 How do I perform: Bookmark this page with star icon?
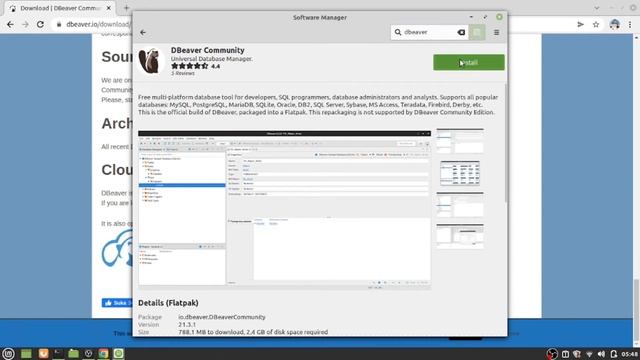coord(596,24)
